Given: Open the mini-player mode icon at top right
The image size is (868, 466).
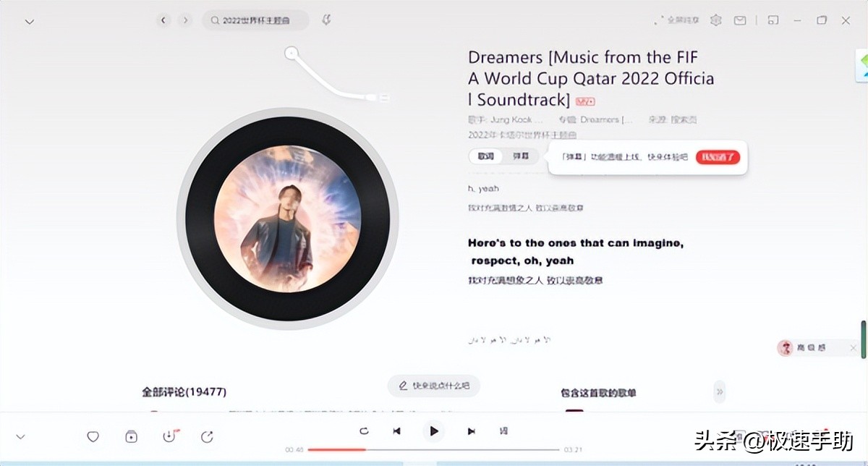Looking at the screenshot, I should coord(773,20).
